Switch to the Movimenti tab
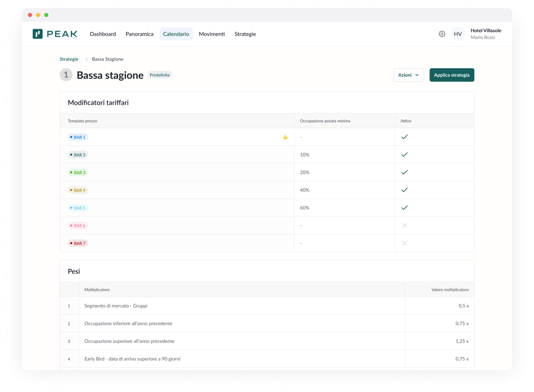Screen dimensions: 534x392 tap(212, 34)
